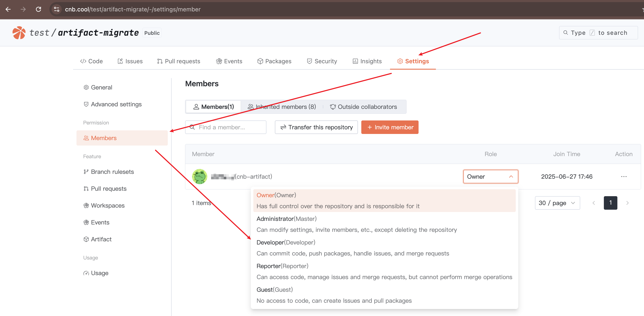This screenshot has width=644, height=316.
Task: Go back with browser back arrow
Action: [x=8, y=9]
